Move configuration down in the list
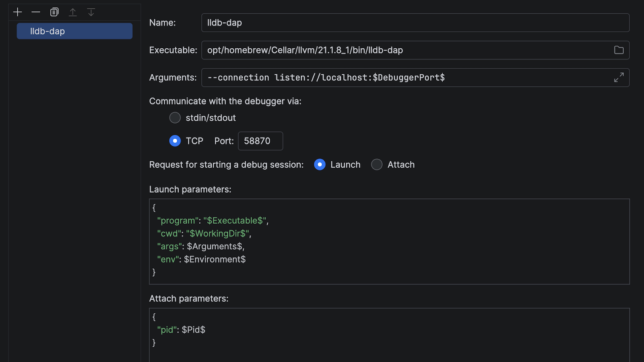The image size is (644, 362). [91, 12]
